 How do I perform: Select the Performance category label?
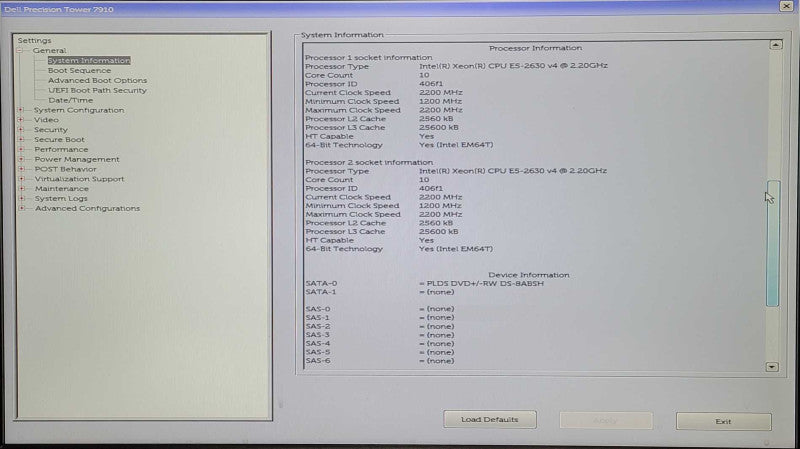[x=61, y=149]
